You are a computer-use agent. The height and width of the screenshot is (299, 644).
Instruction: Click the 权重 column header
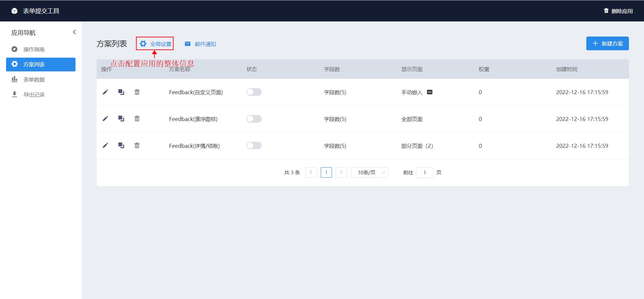(x=484, y=69)
